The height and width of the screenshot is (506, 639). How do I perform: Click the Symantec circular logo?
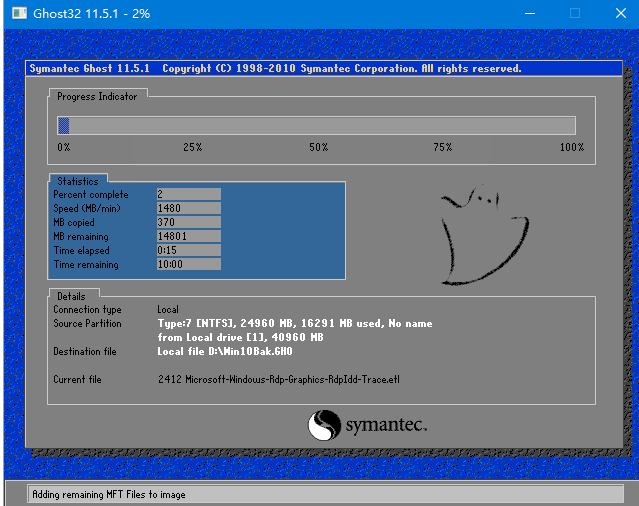coord(324,426)
